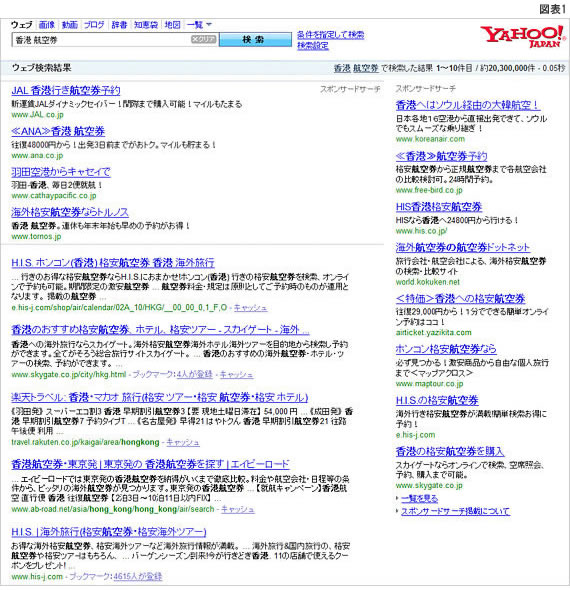This screenshot has height=590, width=570.
Task: Open the 地図 search tab
Action: (x=172, y=25)
